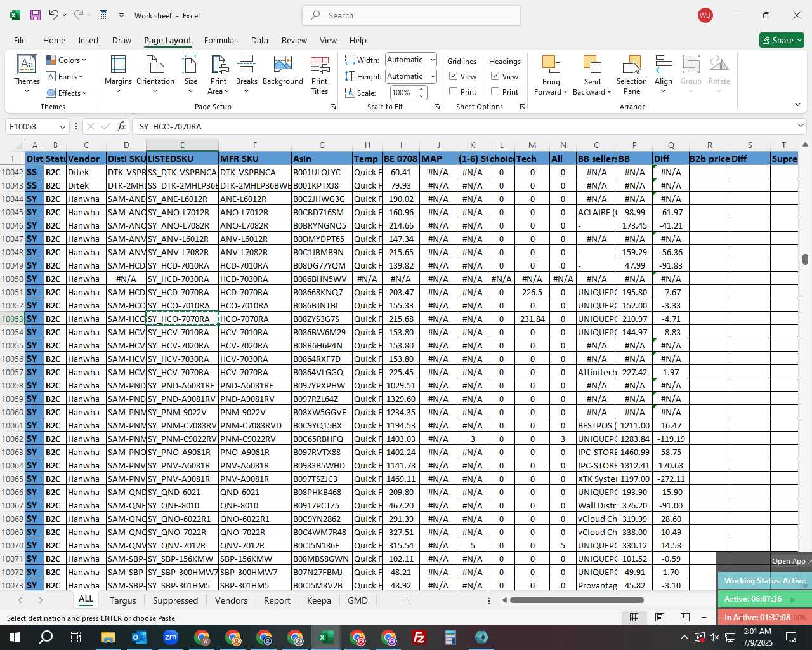Switch to the Insert ribbon tab
The width and height of the screenshot is (812, 650).
(x=89, y=40)
